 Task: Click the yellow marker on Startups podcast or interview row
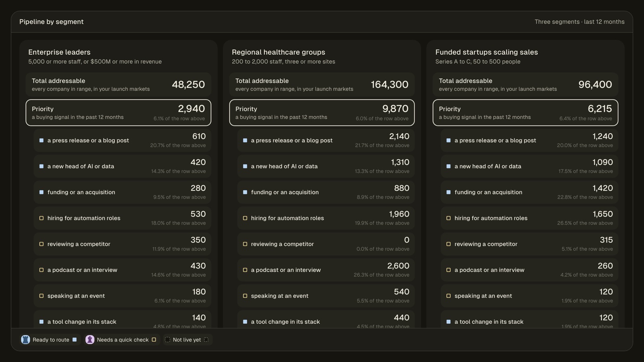coord(448,270)
